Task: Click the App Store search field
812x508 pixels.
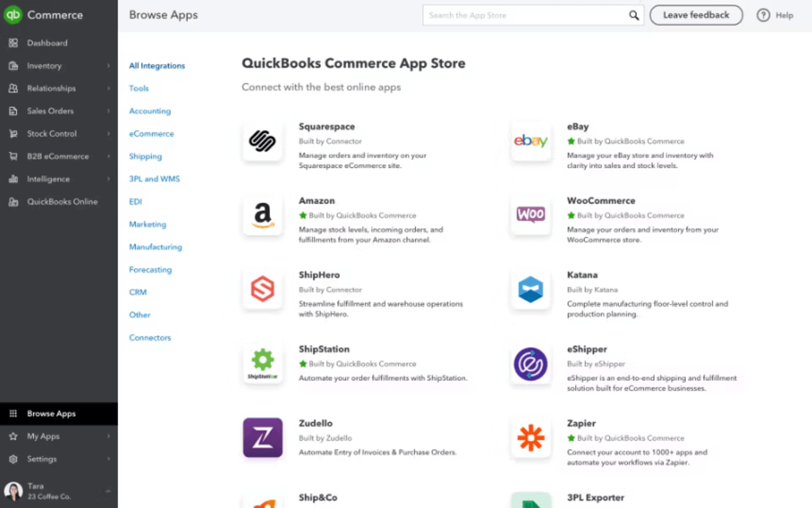Action: tap(526, 15)
